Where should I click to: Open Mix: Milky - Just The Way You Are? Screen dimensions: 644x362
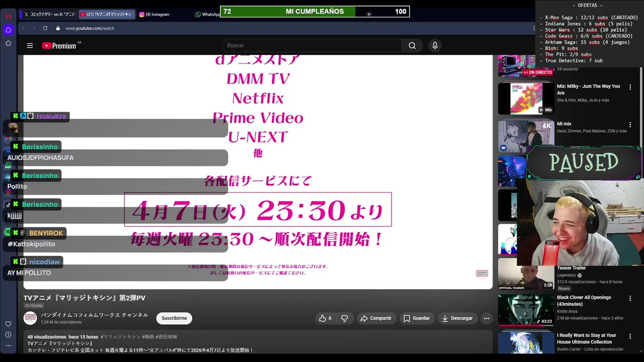(588, 89)
